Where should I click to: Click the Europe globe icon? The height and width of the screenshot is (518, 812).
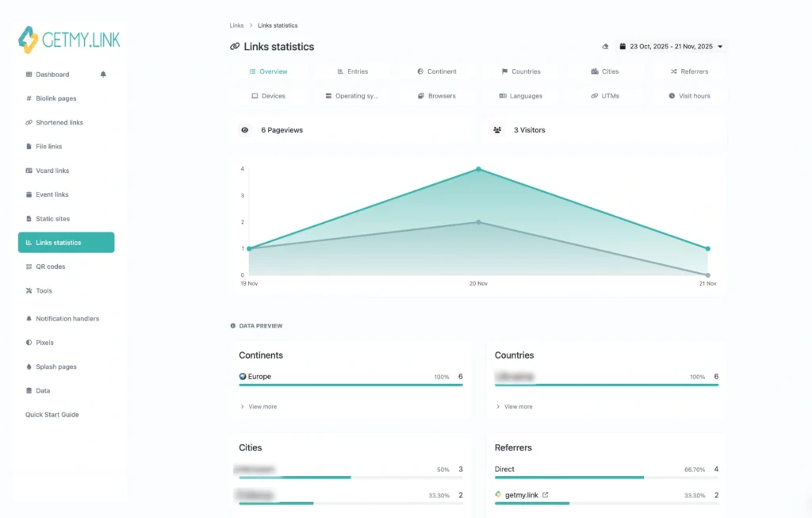click(x=243, y=377)
